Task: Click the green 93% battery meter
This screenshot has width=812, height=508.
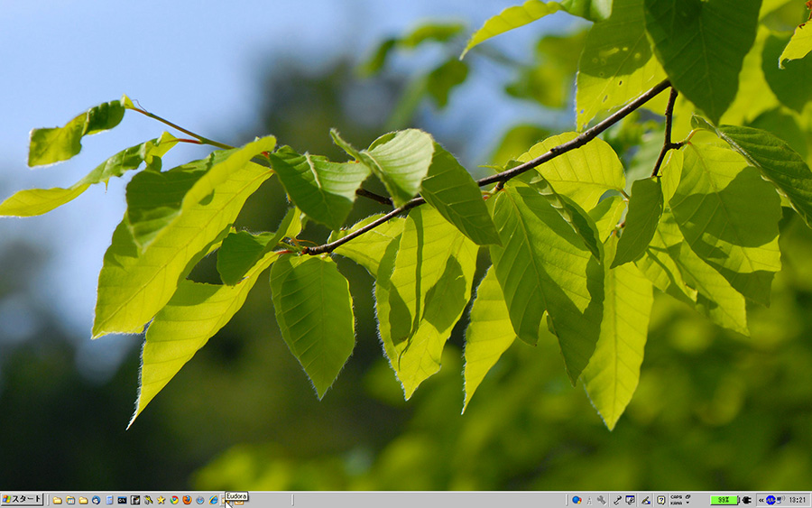Action: click(724, 500)
